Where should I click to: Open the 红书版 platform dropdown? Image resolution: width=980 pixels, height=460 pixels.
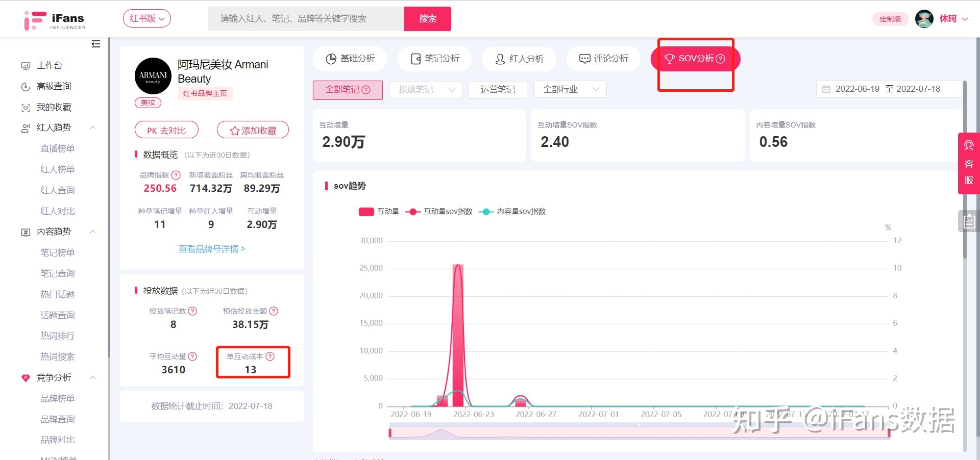pyautogui.click(x=146, y=19)
